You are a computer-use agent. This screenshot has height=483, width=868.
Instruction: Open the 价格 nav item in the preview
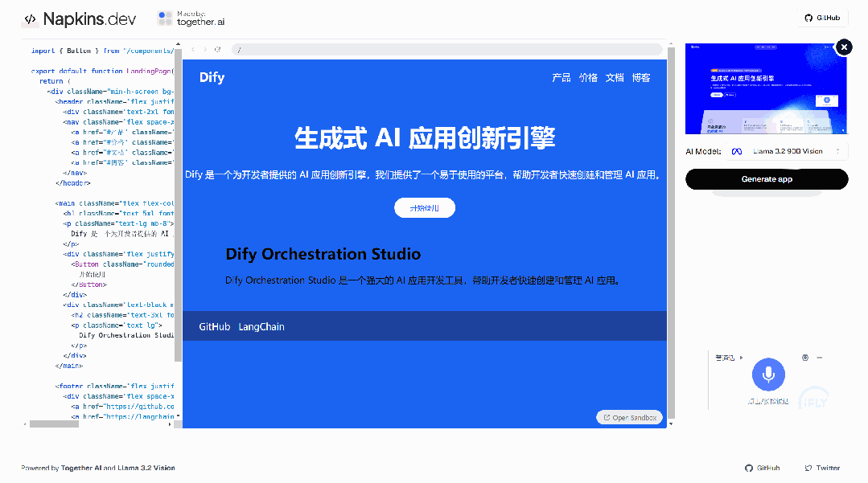coord(588,77)
